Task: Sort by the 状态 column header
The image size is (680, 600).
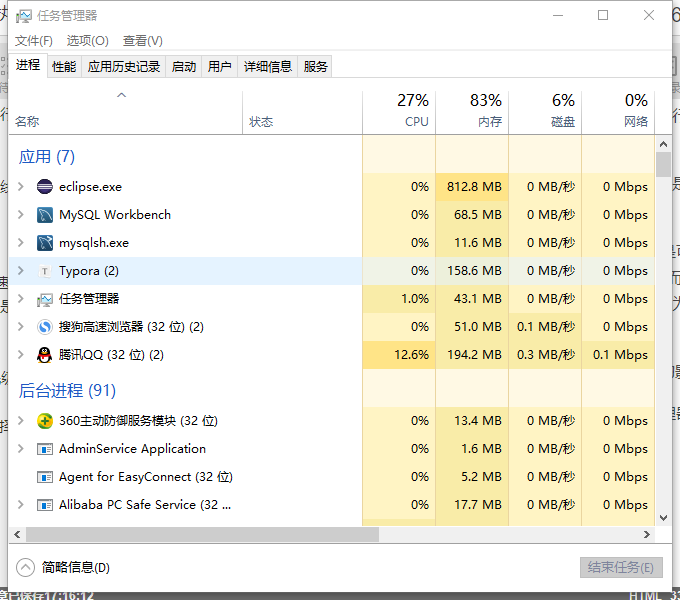Action: [x=302, y=113]
